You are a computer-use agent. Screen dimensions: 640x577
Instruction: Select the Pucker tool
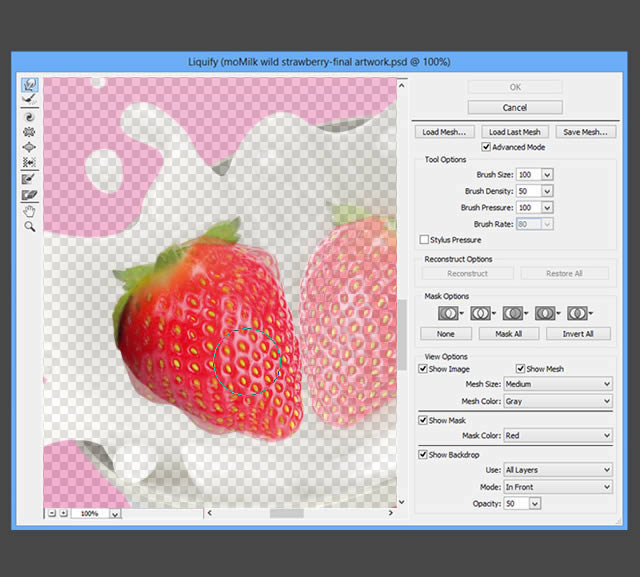coord(29,132)
